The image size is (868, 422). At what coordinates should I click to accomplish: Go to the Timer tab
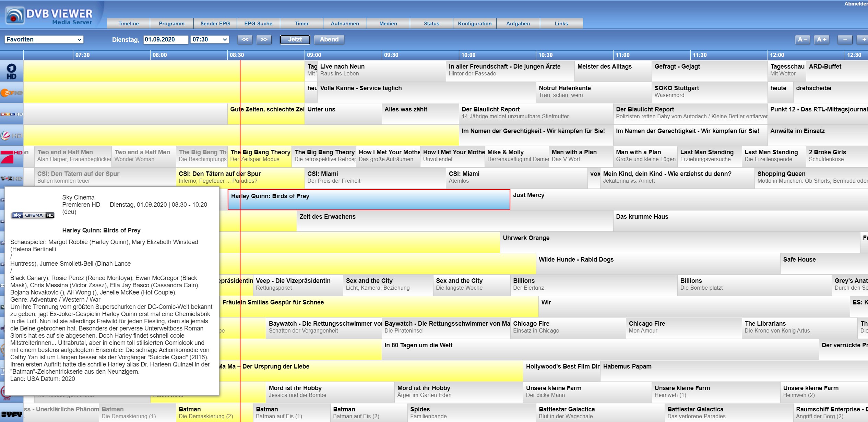(x=301, y=23)
